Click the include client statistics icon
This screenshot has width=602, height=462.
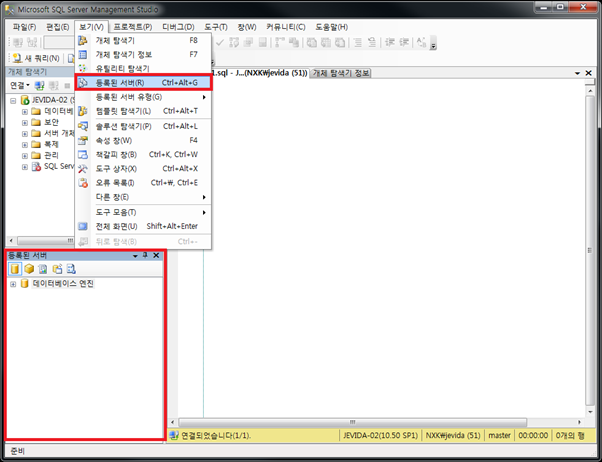(x=294, y=42)
